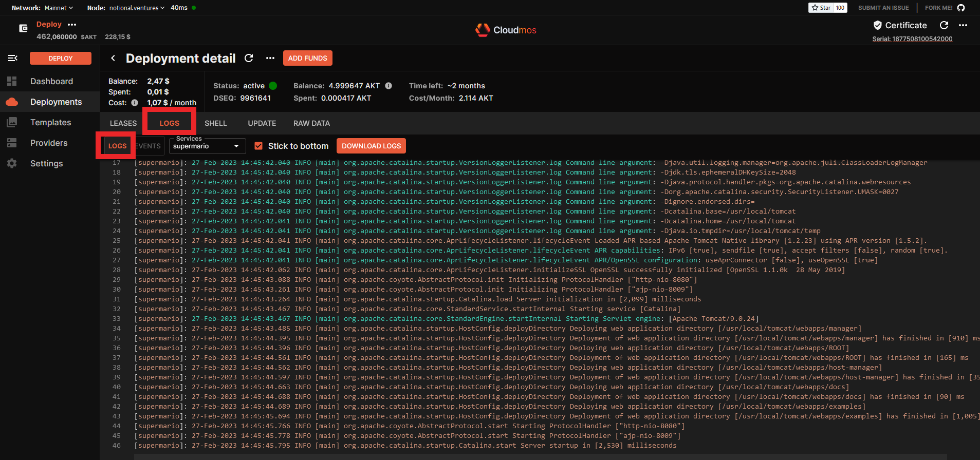Screen dimensions: 980x460
Task: Open the three-dot menu next to Deploy
Action: pyautogui.click(x=72, y=25)
